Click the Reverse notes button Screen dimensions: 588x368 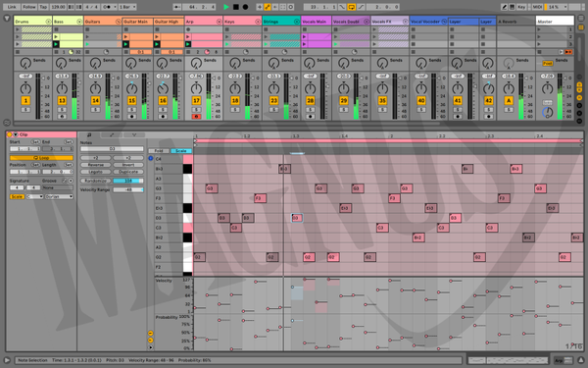(96, 165)
